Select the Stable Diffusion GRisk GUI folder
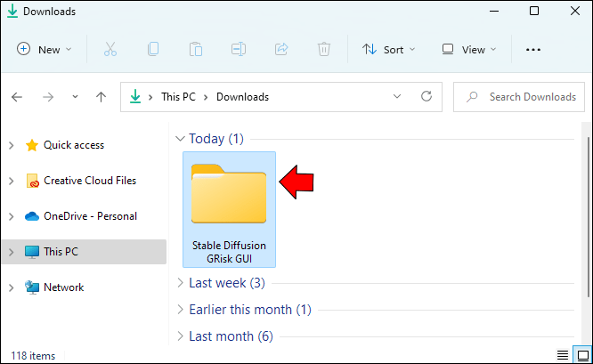This screenshot has width=593, height=364. [x=229, y=209]
